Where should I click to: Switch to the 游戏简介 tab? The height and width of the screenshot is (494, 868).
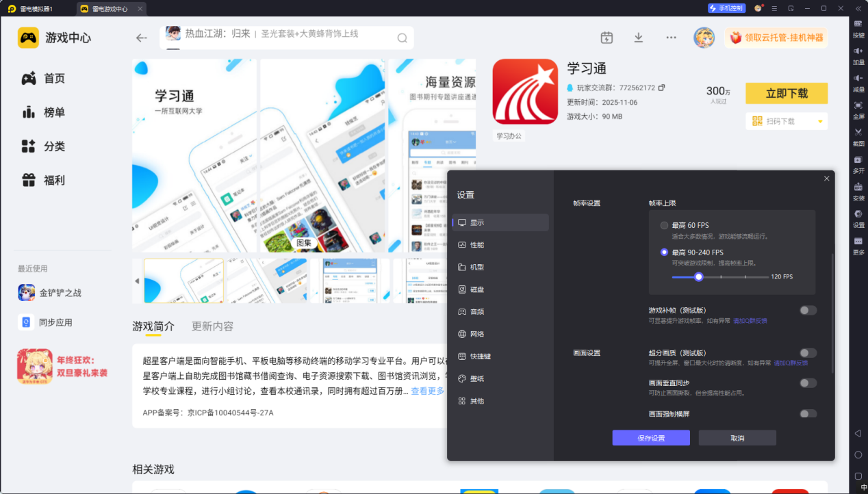153,326
